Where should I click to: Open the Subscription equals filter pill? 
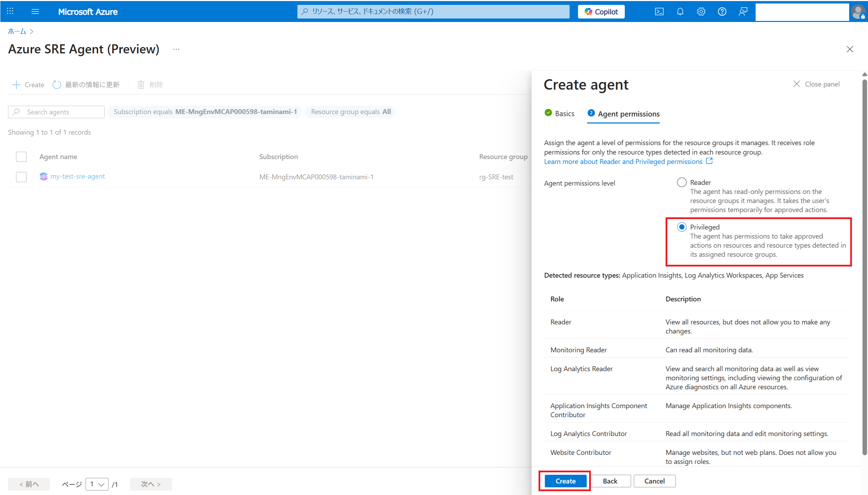[x=205, y=112]
